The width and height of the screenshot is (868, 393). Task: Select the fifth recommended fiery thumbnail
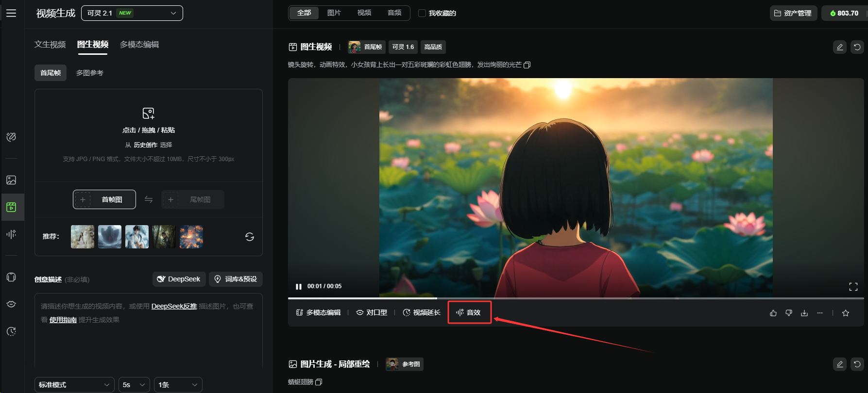point(191,237)
